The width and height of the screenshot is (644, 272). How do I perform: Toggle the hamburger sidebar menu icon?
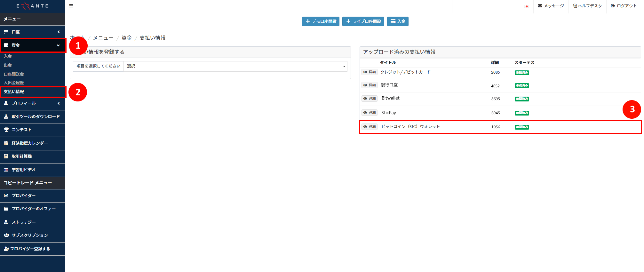pyautogui.click(x=71, y=6)
